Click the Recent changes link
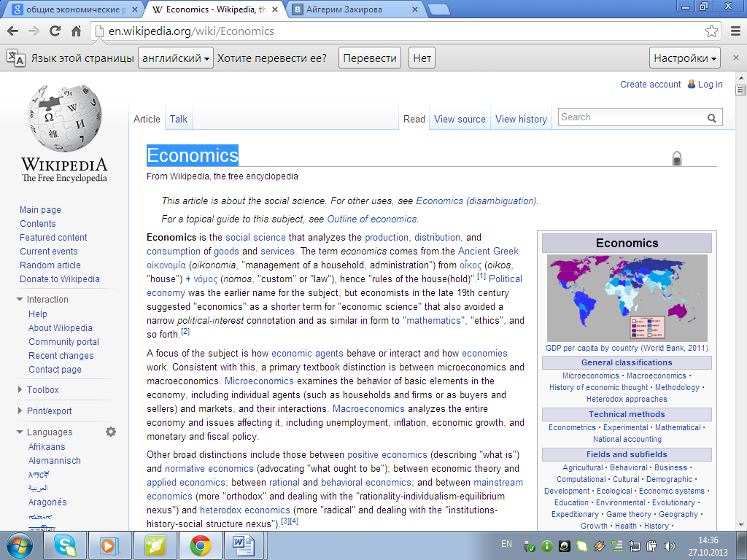Screen dimensions: 747x560 point(61,356)
